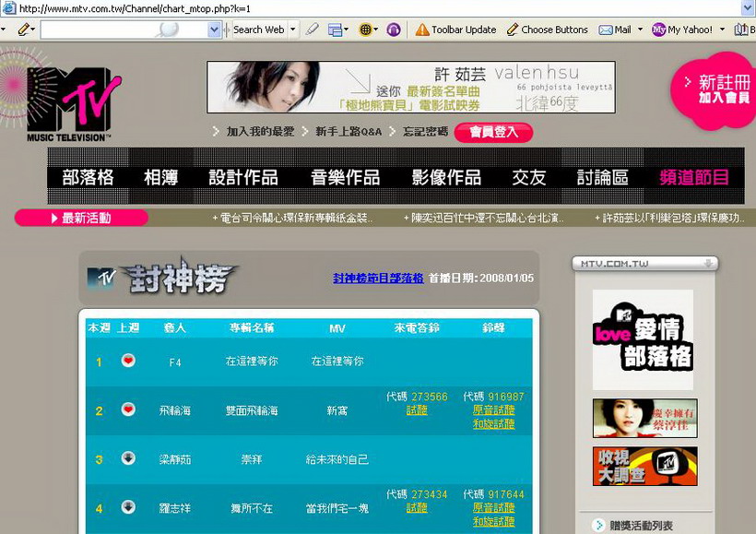Viewport: 756px width, 534px height.
Task: Click the red heart icon in 飛輪海 row
Action: [128, 409]
